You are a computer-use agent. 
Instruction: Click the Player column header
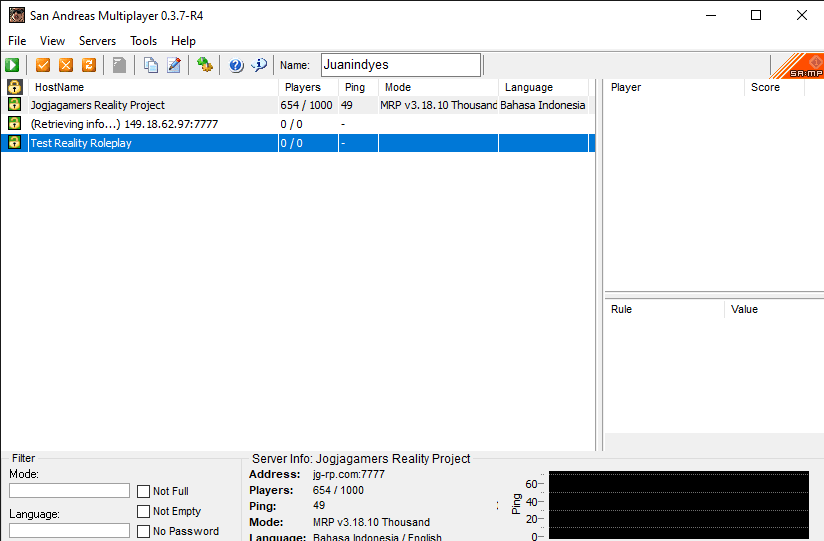tap(674, 87)
